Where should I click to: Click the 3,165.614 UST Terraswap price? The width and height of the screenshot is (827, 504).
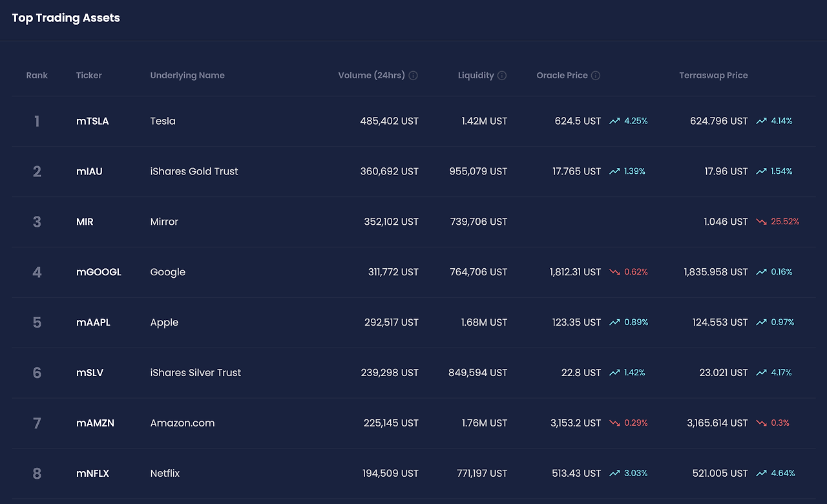tap(717, 423)
